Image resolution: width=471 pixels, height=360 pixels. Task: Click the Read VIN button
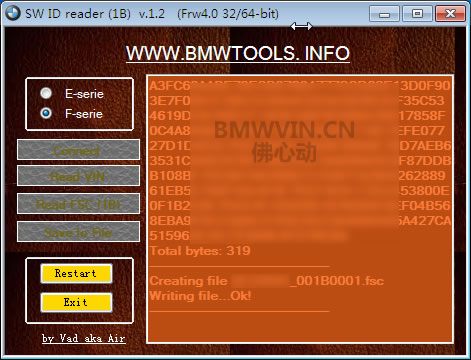(x=78, y=176)
